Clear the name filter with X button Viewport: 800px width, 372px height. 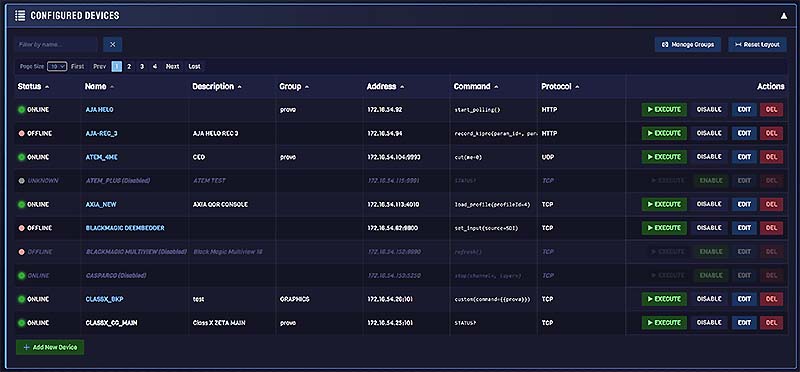click(113, 44)
